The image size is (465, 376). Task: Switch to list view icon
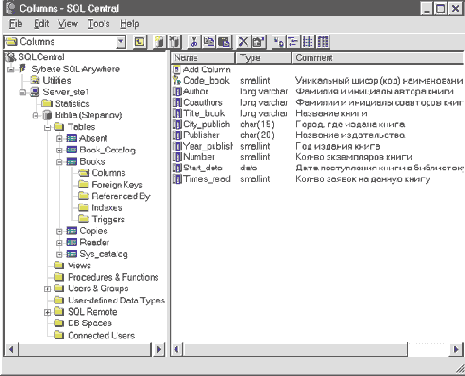[x=308, y=42]
